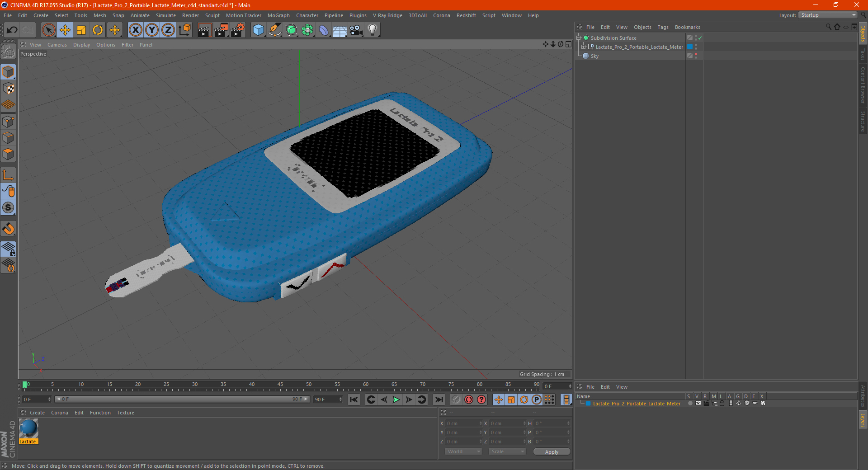Open the Structure side tab
868x470 pixels.
click(x=863, y=121)
